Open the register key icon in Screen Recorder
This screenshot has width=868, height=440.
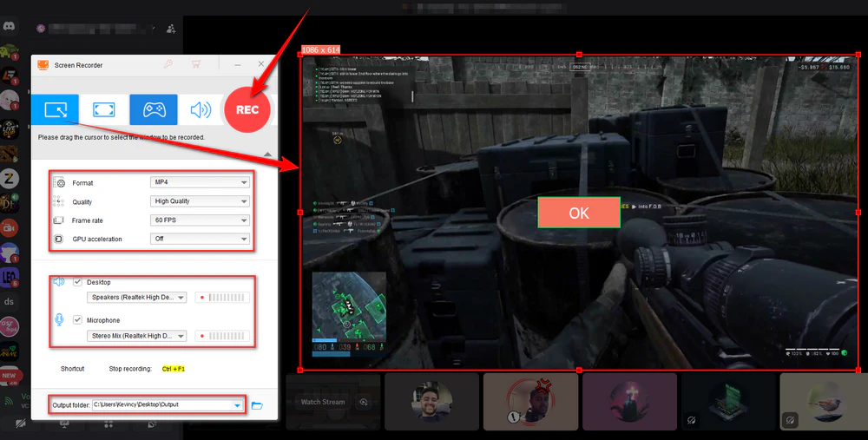(168, 64)
